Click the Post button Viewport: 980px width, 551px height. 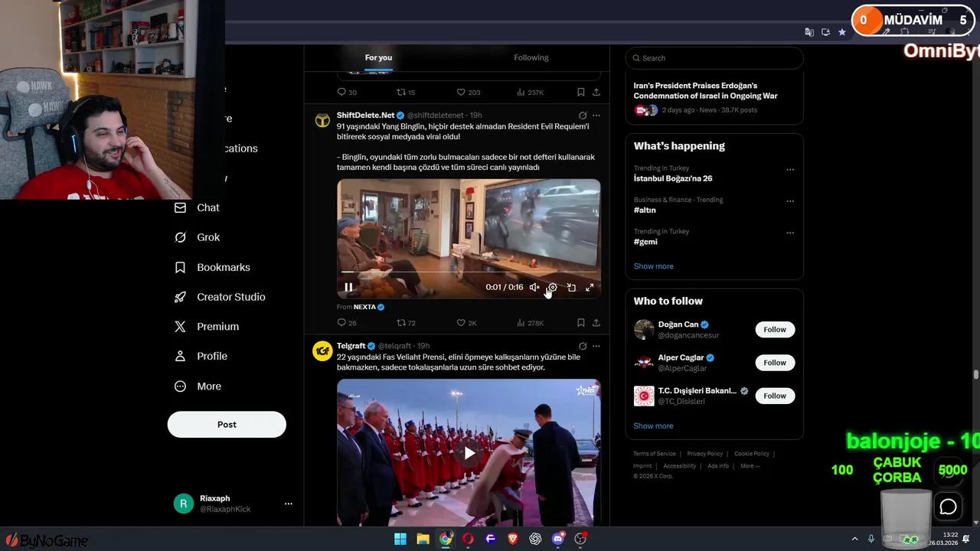tap(227, 425)
